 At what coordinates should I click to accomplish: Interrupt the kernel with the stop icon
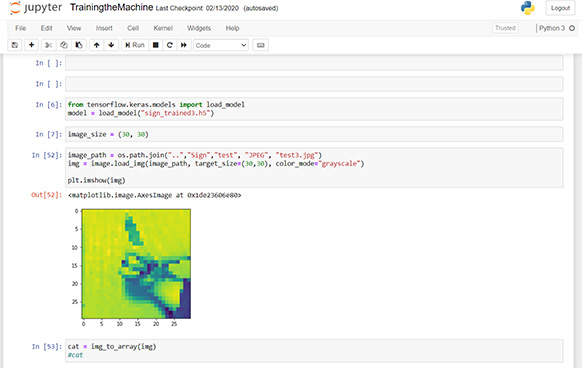click(156, 45)
